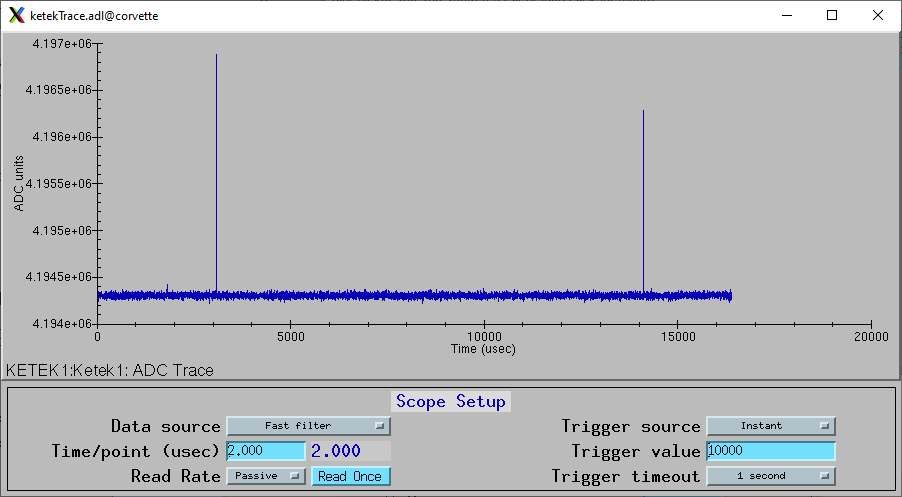Click the 10000 x-axis tick label
This screenshot has height=497, width=902.
484,337
